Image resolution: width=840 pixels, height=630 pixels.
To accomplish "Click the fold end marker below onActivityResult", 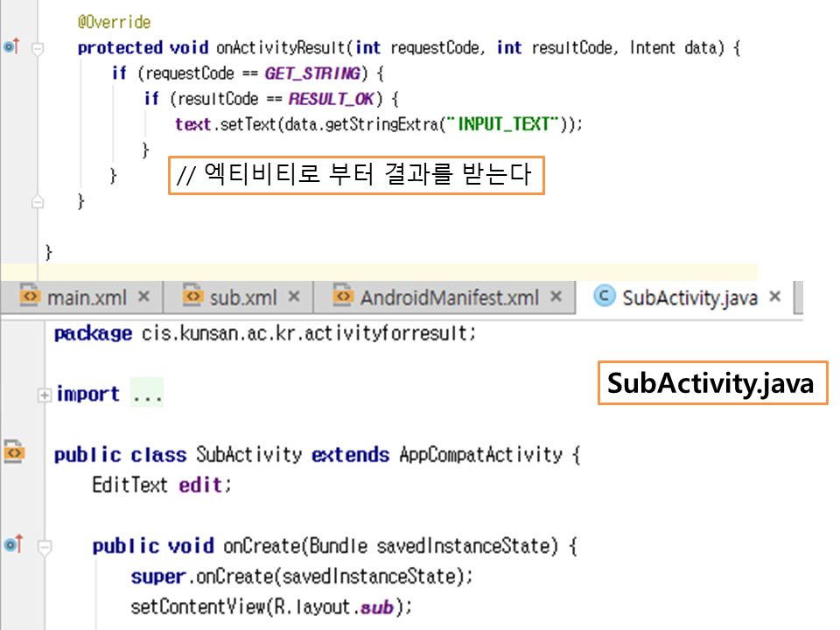I will tap(37, 201).
